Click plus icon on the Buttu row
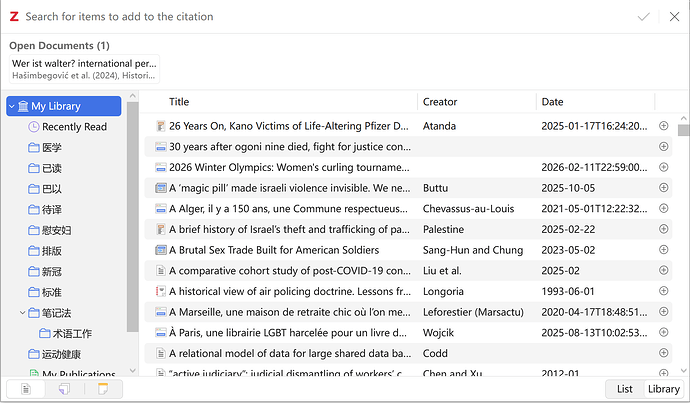 [x=664, y=188]
